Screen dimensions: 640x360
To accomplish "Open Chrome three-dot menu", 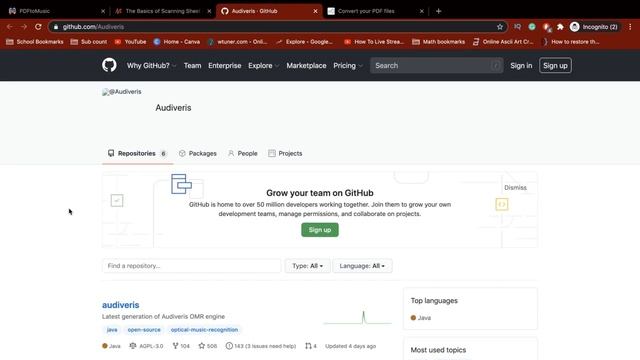I will [x=630, y=27].
